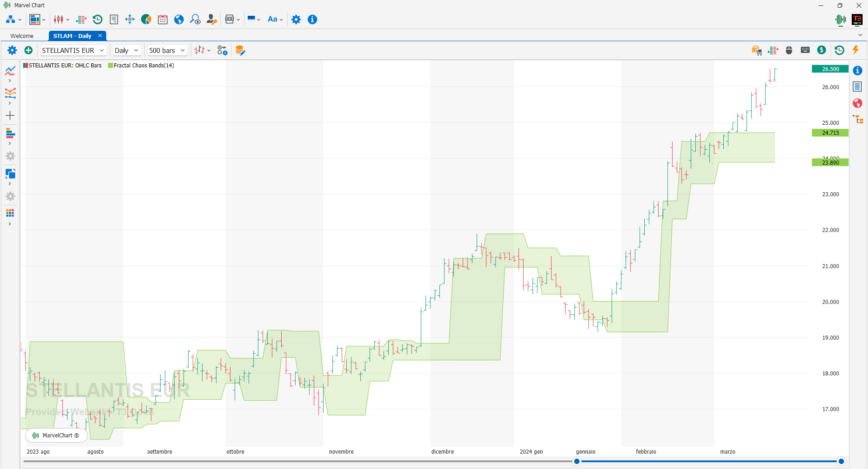Click the orange boxes with cart icon
The image size is (868, 469).
click(x=757, y=50)
